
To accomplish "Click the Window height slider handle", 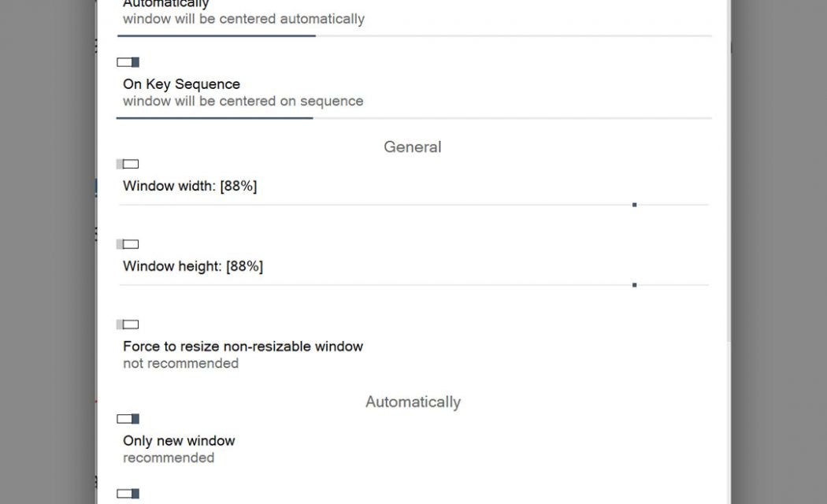I will 635,285.
